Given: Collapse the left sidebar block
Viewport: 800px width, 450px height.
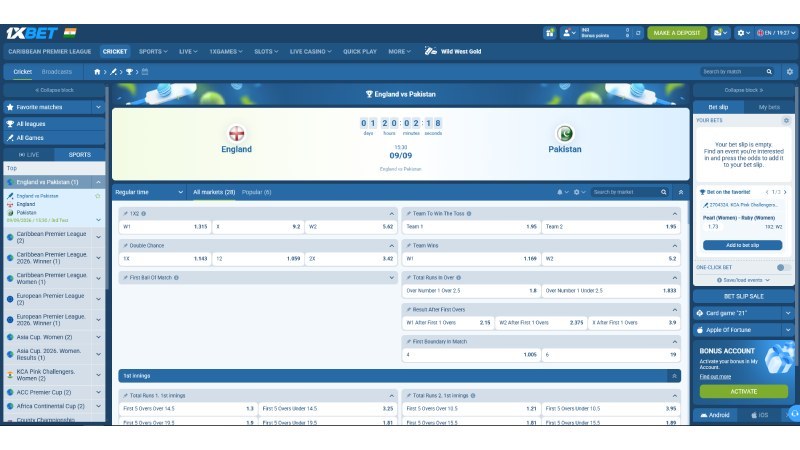Looking at the screenshot, I should point(54,90).
